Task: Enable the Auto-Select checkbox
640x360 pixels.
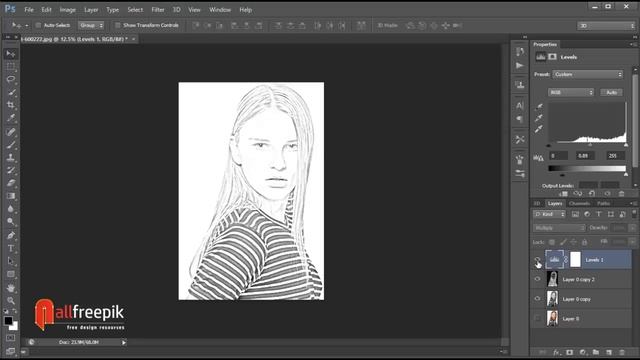Action: pos(38,25)
